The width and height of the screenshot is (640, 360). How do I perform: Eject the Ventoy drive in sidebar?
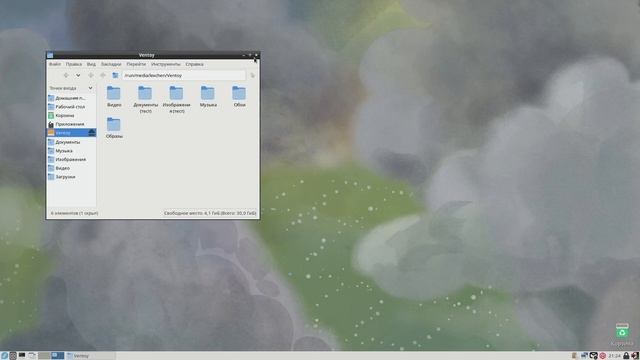(92, 133)
